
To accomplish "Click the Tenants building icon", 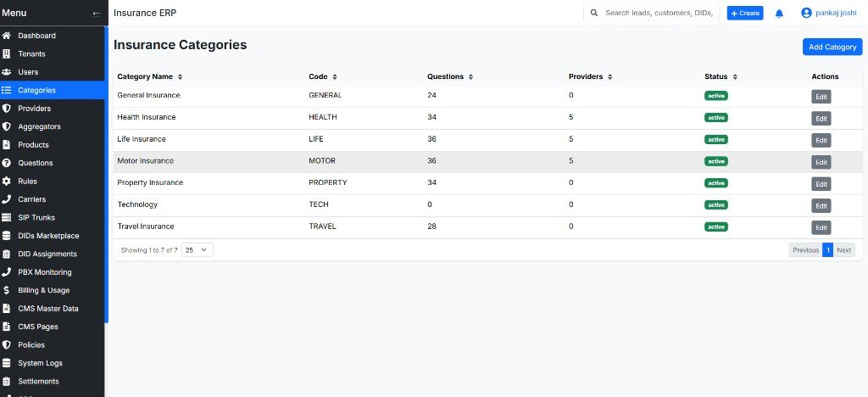I will coord(7,53).
